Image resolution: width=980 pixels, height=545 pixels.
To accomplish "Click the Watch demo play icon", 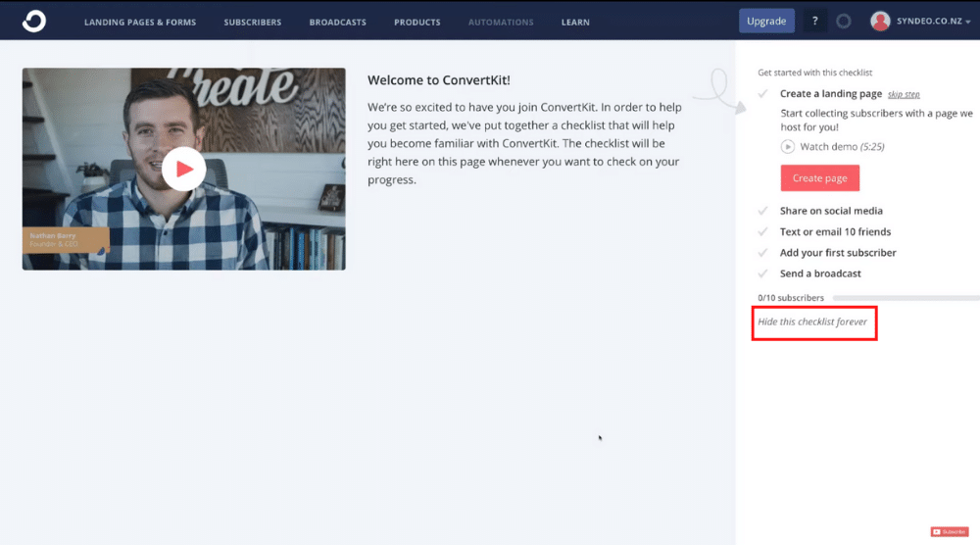I will [788, 146].
